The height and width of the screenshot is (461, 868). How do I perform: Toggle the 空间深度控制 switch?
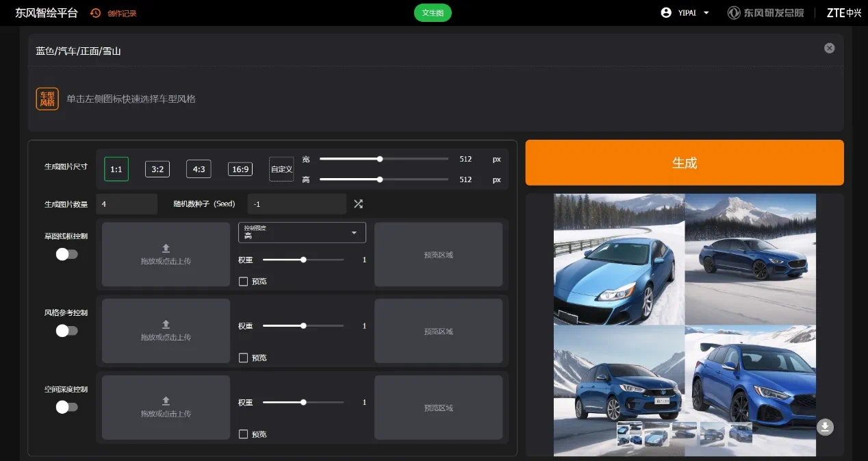(x=66, y=407)
